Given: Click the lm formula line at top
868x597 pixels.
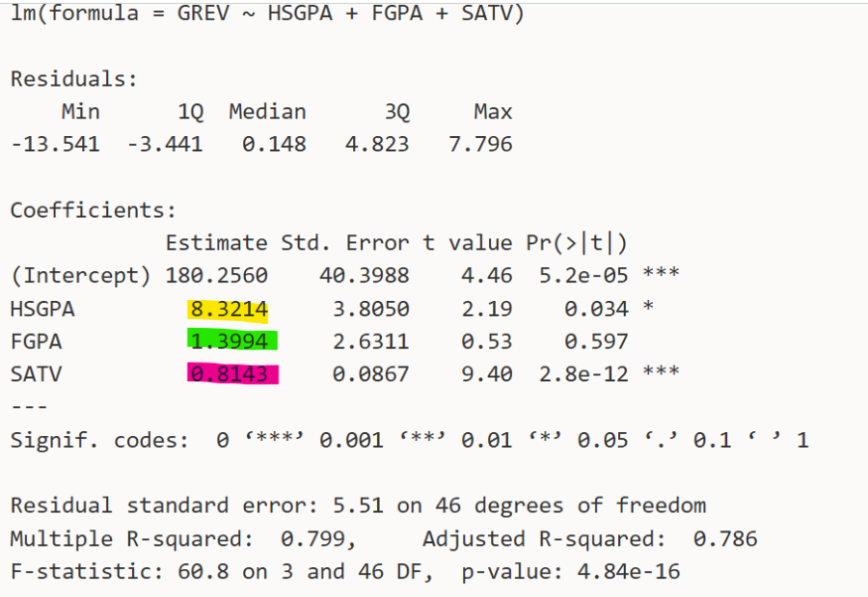Looking at the screenshot, I should pos(267,14).
